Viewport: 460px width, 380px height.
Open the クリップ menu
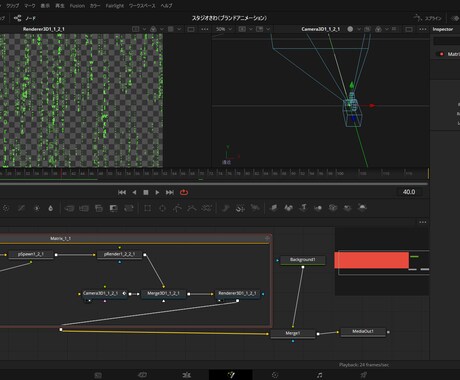[13, 6]
